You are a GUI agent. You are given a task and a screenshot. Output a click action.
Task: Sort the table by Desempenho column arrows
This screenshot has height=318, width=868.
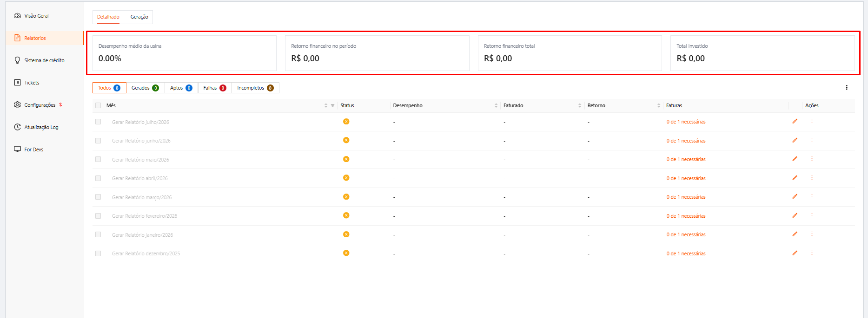pyautogui.click(x=496, y=106)
